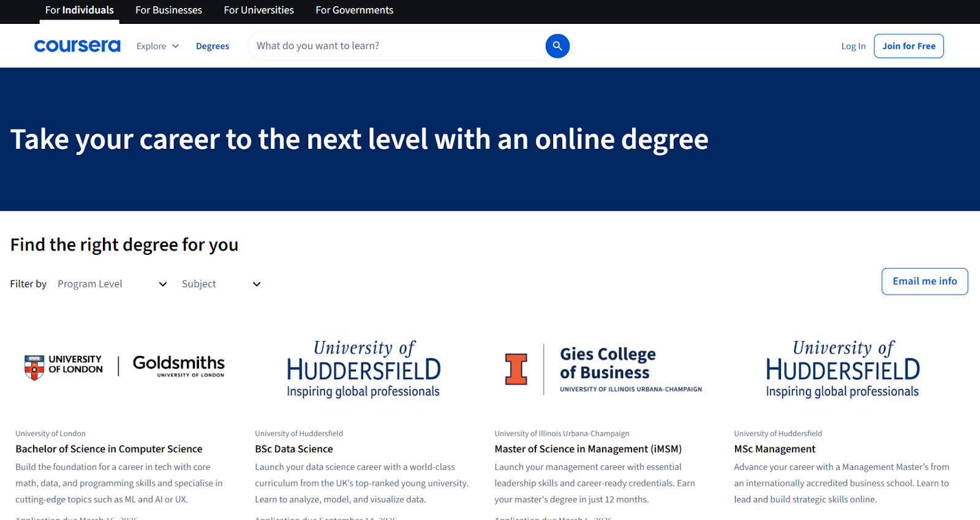This screenshot has width=980, height=520.
Task: Switch to the For Individuals tab
Action: click(x=80, y=10)
